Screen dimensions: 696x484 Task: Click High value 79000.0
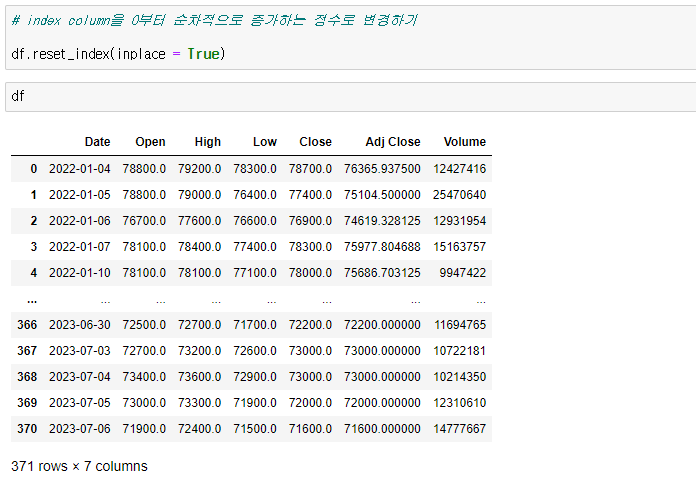pos(200,194)
